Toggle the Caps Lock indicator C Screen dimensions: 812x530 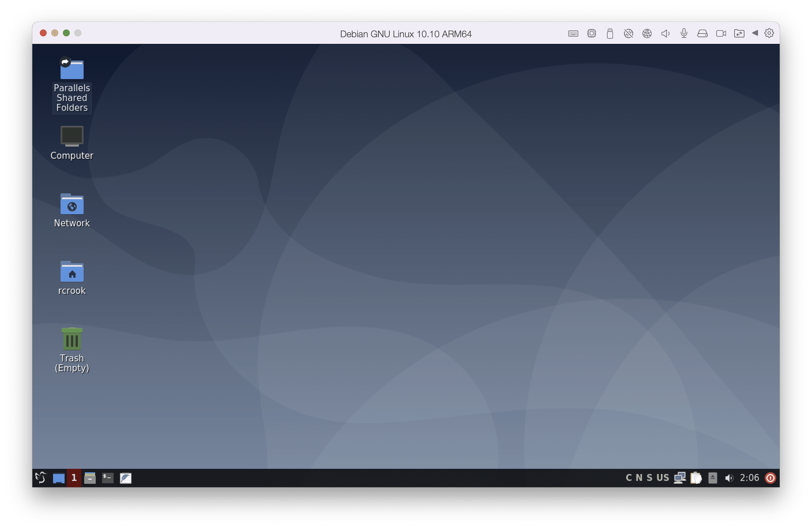point(629,478)
